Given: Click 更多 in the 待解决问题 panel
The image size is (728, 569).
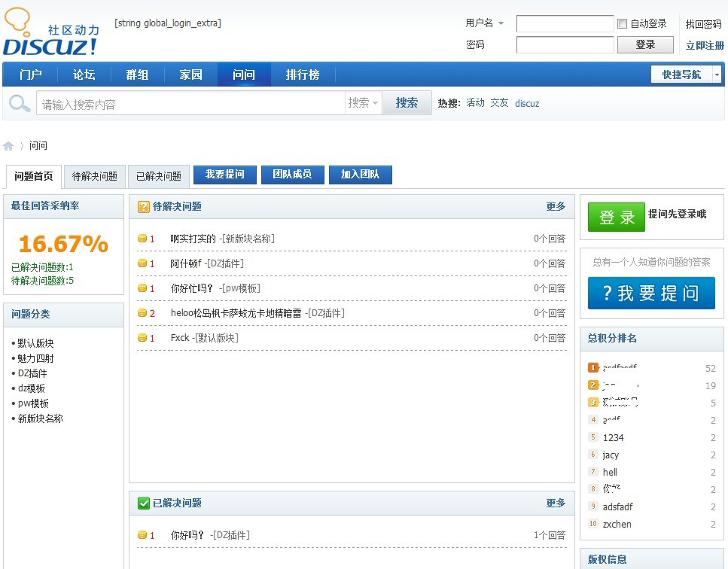Looking at the screenshot, I should click(555, 206).
